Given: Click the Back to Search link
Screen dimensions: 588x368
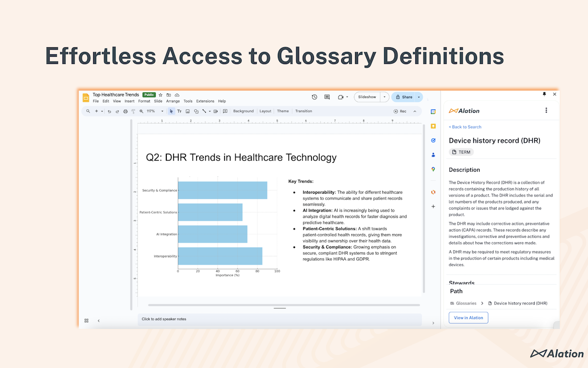Looking at the screenshot, I should pos(465,127).
